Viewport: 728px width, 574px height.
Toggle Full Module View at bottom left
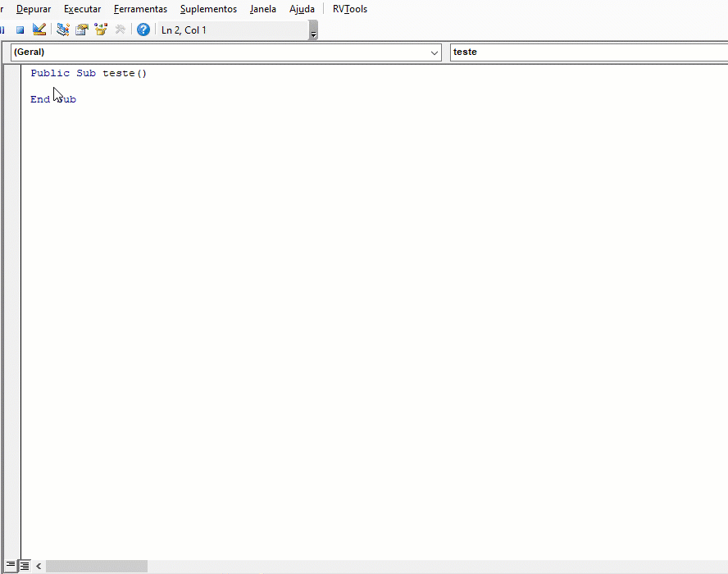25,565
